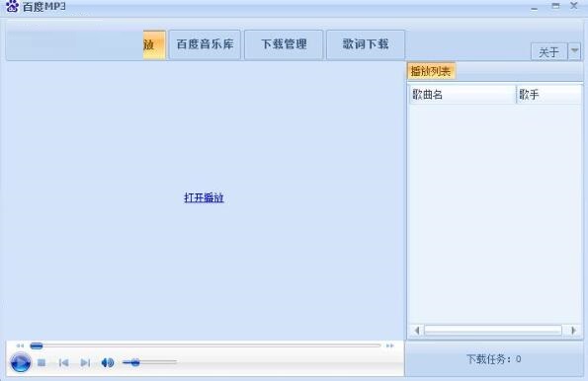Sort playlist by 歌曲名 column header
The width and height of the screenshot is (588, 381).
[462, 95]
